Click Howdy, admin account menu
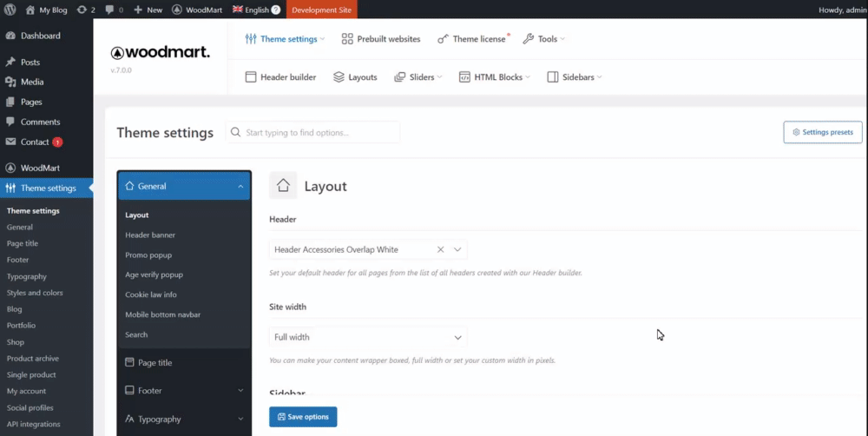This screenshot has width=868, height=436. (x=843, y=10)
